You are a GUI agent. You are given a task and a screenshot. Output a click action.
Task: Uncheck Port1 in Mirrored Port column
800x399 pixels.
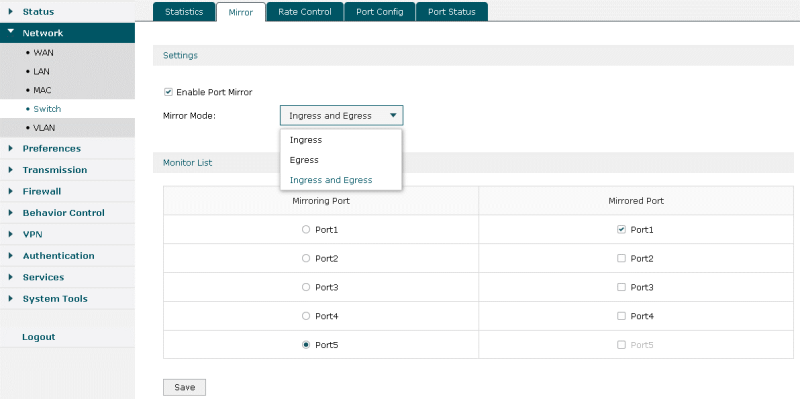[x=621, y=230]
